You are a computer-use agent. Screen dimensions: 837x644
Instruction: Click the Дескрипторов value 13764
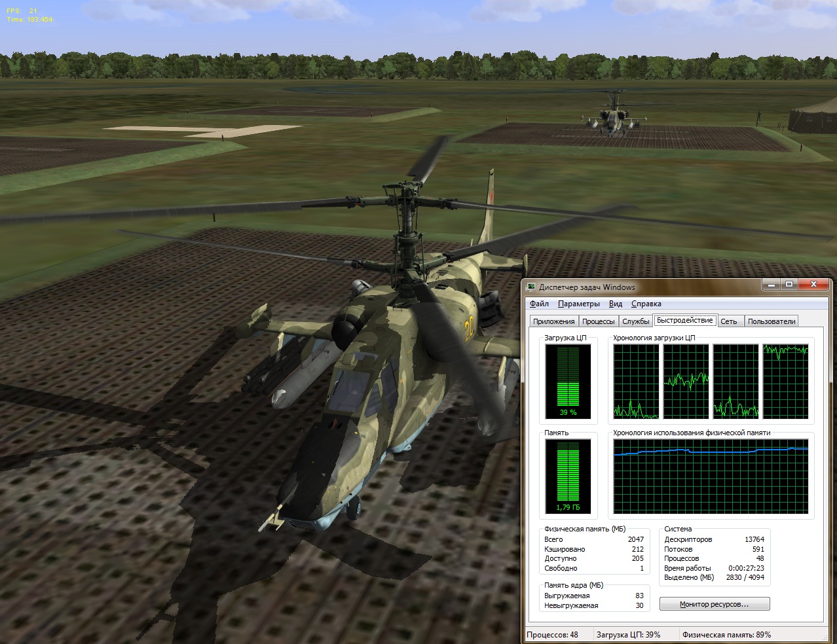[x=754, y=539]
